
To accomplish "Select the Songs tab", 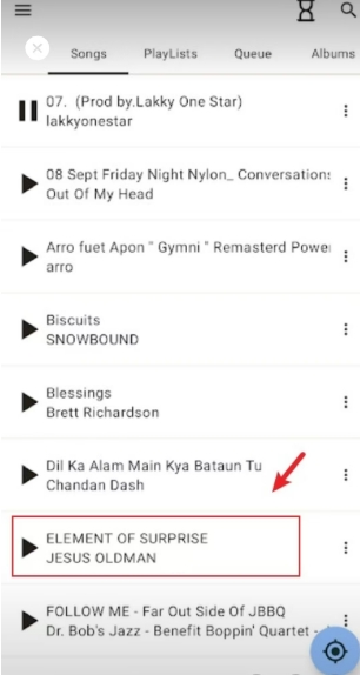I will pos(88,54).
